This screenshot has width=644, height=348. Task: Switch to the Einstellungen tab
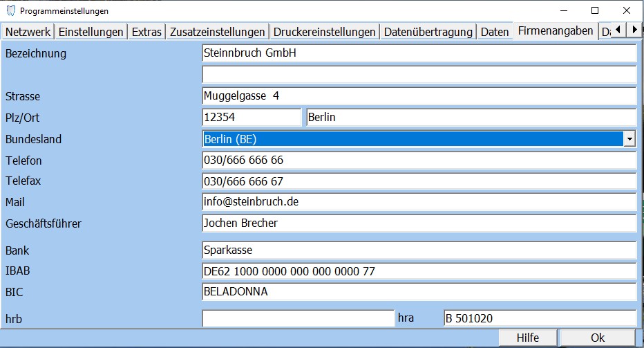point(91,32)
